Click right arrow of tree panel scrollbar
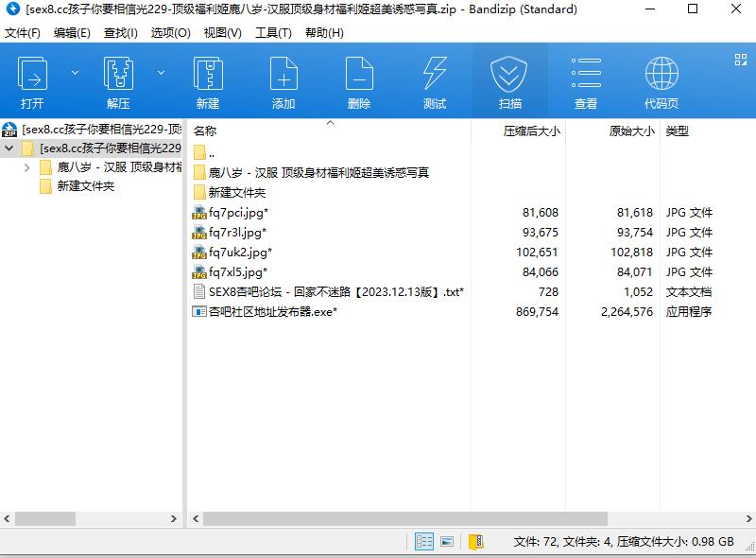Viewport: 756px width, 558px height. point(174,519)
